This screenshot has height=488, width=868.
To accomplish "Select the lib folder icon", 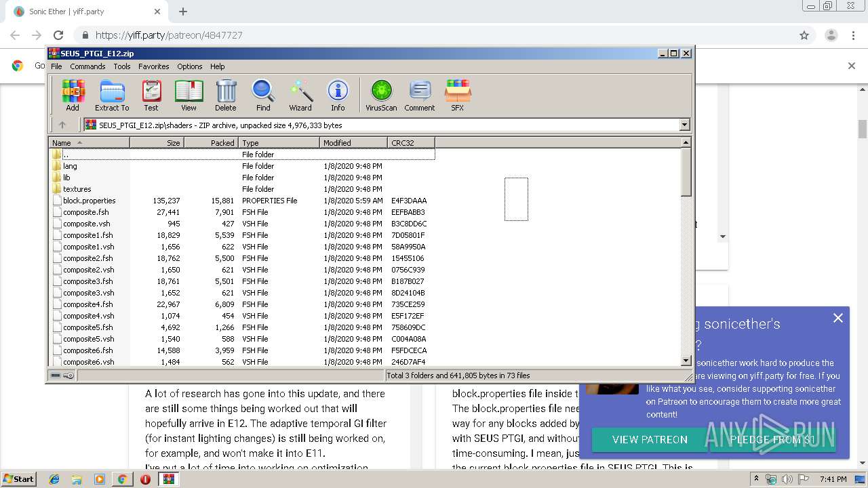I will click(x=56, y=178).
